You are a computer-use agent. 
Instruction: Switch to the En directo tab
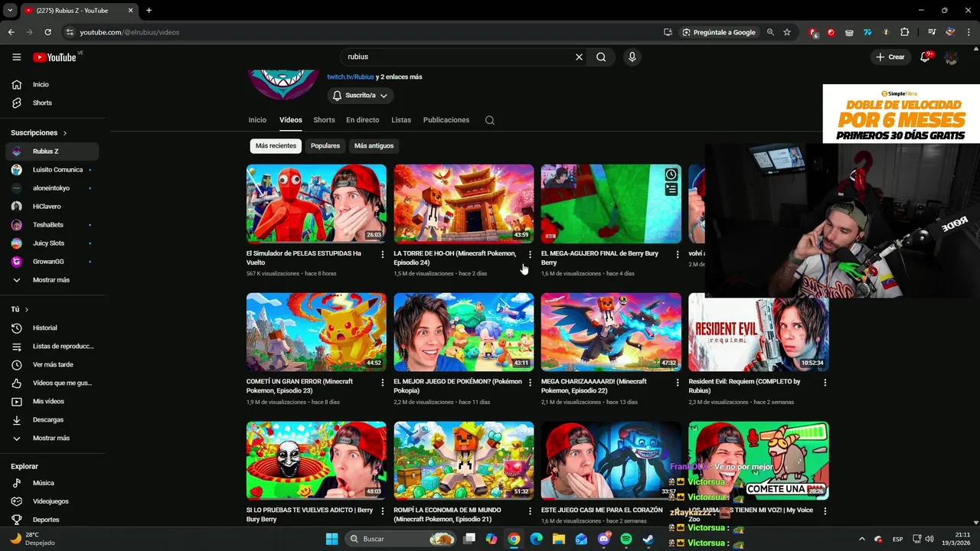click(x=362, y=120)
